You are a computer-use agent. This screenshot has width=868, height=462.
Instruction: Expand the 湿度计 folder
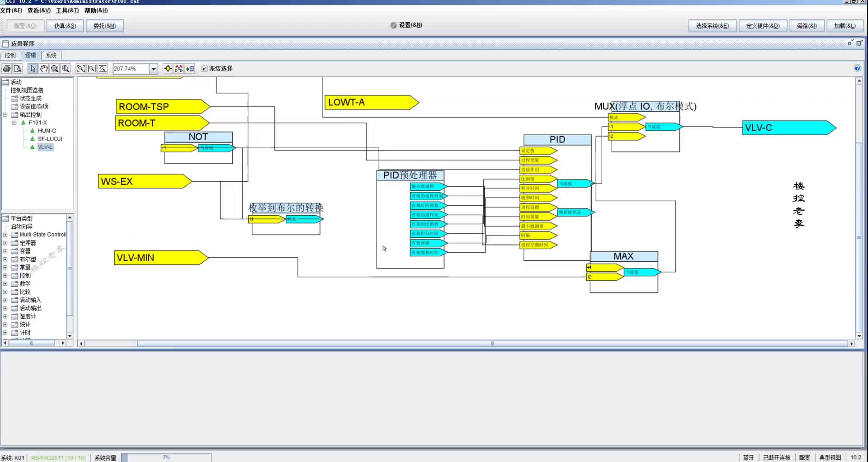pyautogui.click(x=5, y=316)
